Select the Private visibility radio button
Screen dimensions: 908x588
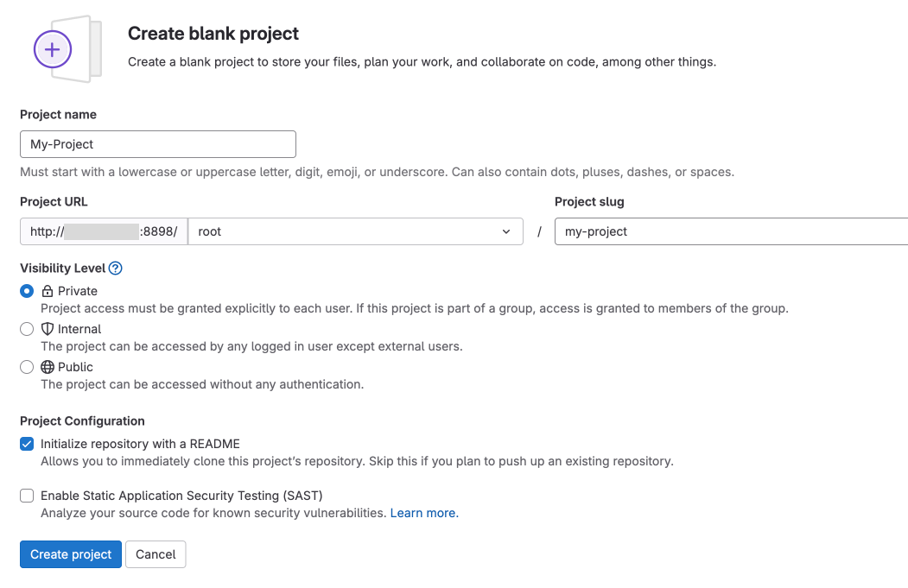(x=27, y=290)
